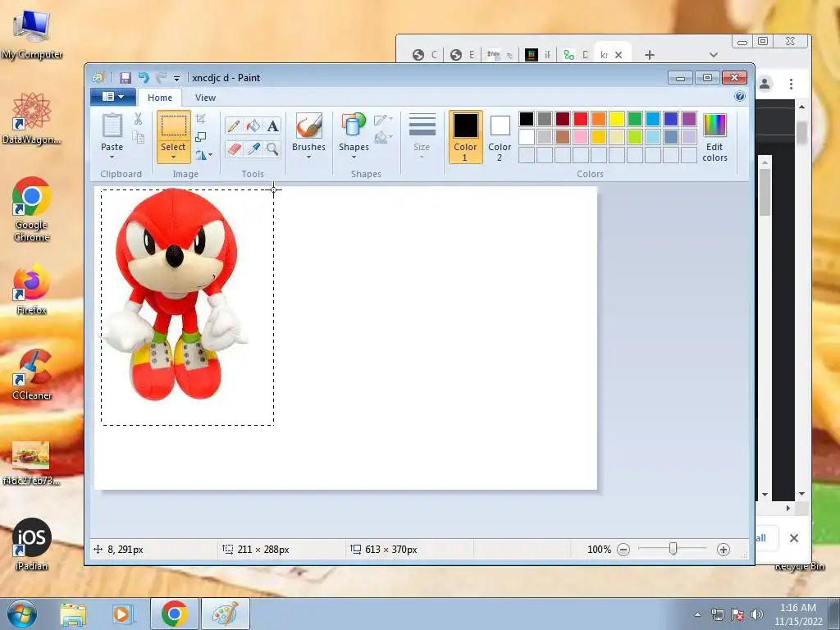Expand the Shapes dropdown arrow
Screen dimensions: 840x630
point(354,157)
